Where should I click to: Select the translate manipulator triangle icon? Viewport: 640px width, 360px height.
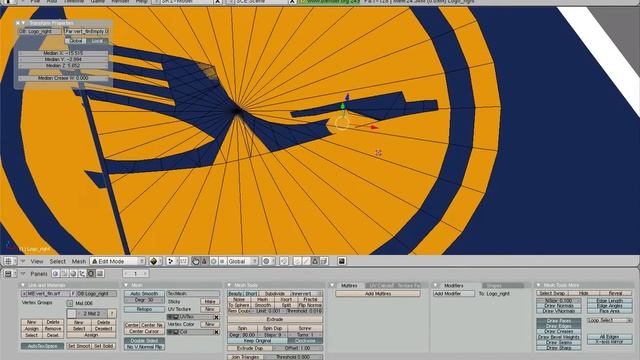pos(204,261)
